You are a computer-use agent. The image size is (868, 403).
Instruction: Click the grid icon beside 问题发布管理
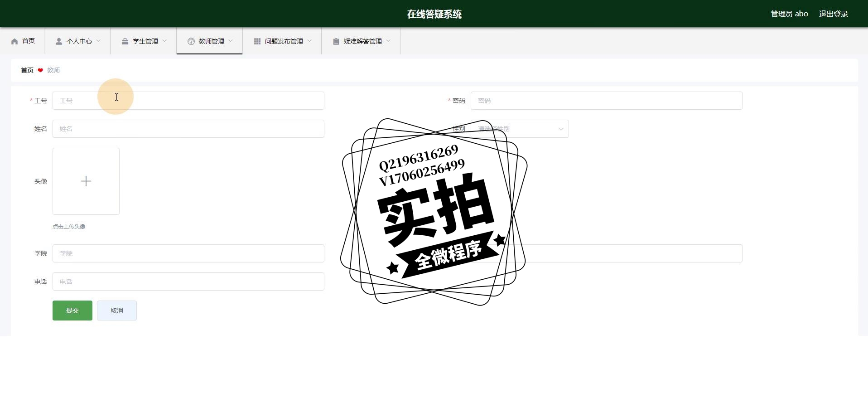coord(257,41)
